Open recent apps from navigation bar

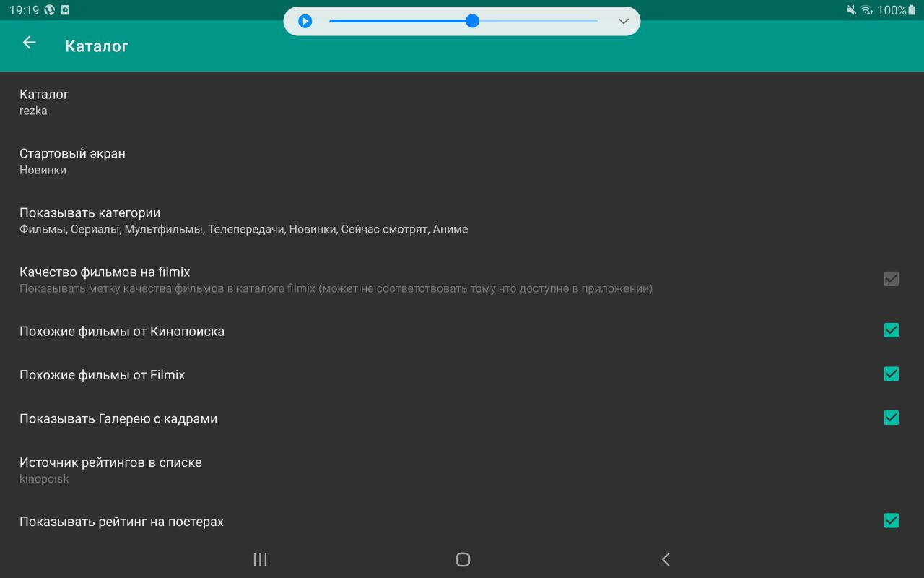[x=260, y=559]
